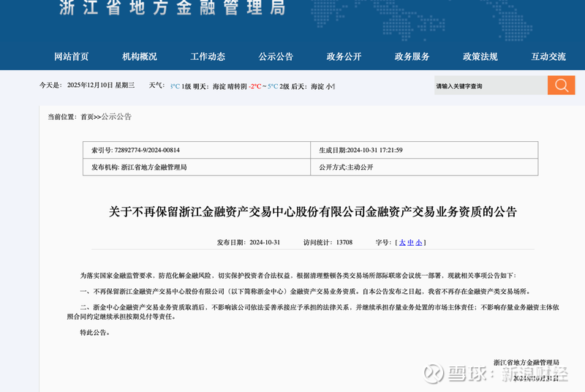Select the date text 2025年12月10日 星期三
This screenshot has width=585, height=392.
coord(101,86)
